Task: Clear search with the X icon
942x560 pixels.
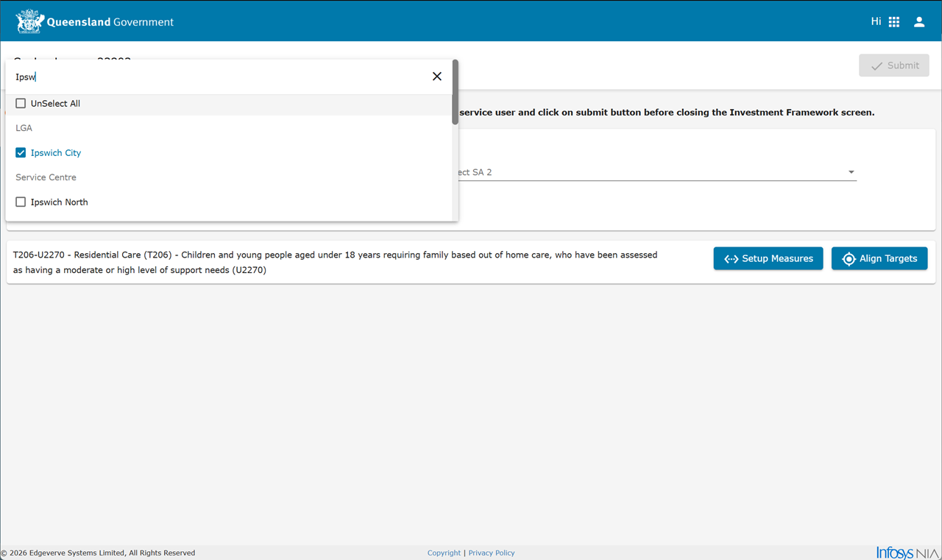Action: pyautogui.click(x=437, y=77)
